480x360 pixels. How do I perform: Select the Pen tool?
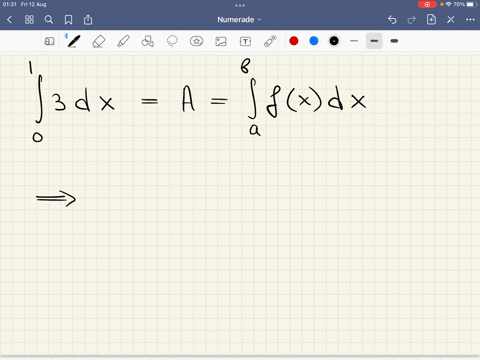(x=73, y=41)
